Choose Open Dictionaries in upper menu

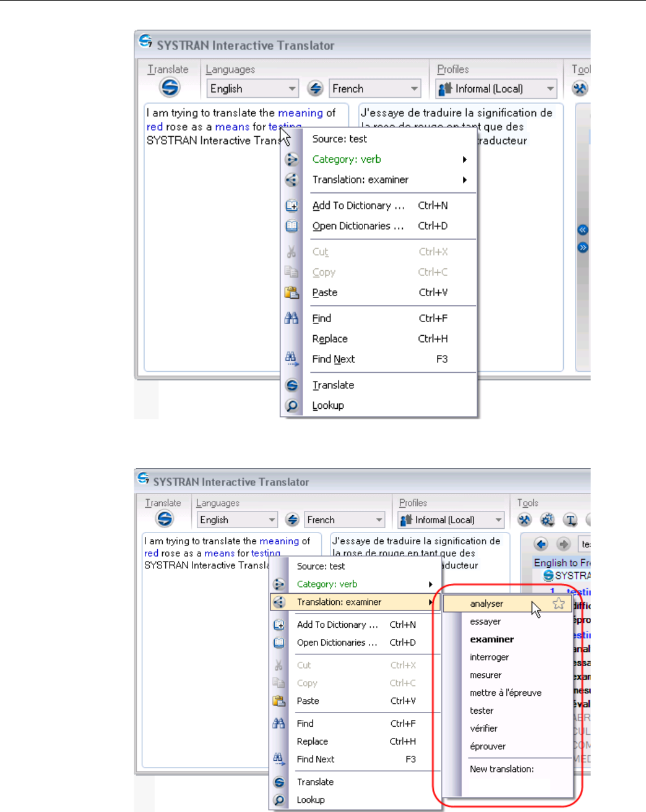point(389,226)
